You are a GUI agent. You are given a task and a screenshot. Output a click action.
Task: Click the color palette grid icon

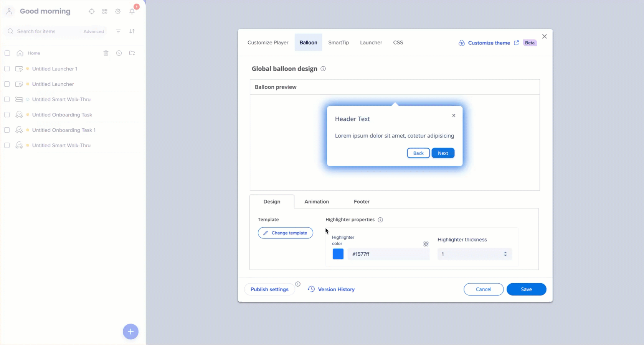(x=426, y=244)
